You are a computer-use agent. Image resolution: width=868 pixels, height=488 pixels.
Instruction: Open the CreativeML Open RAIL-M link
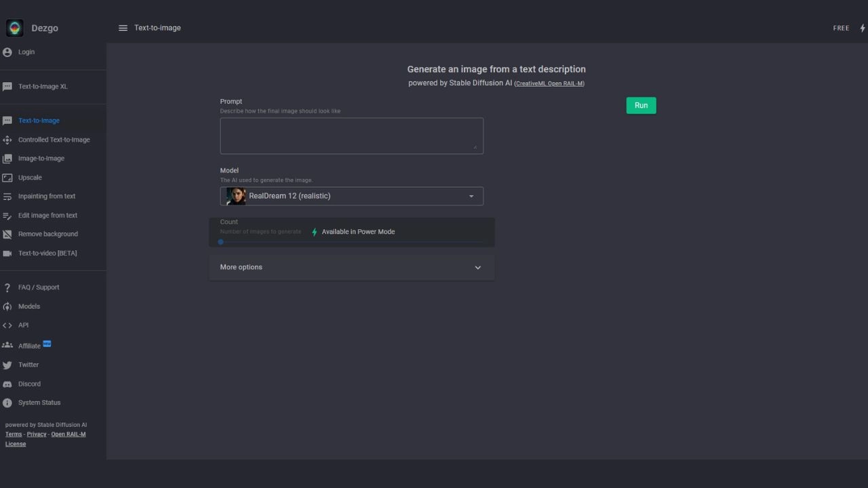coord(549,84)
